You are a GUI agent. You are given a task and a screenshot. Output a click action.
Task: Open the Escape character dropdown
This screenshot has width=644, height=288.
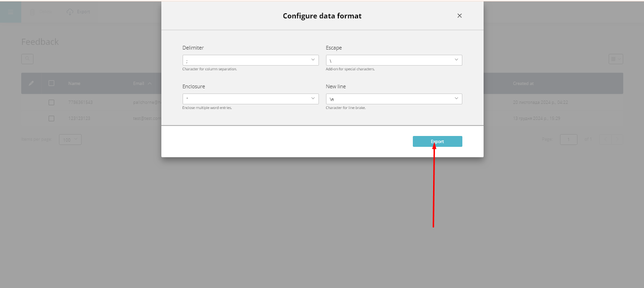point(394,60)
